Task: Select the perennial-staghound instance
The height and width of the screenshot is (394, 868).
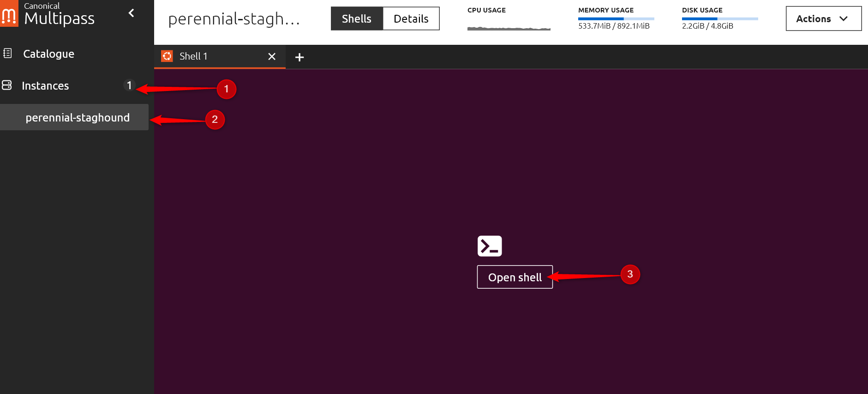Action: click(x=74, y=117)
